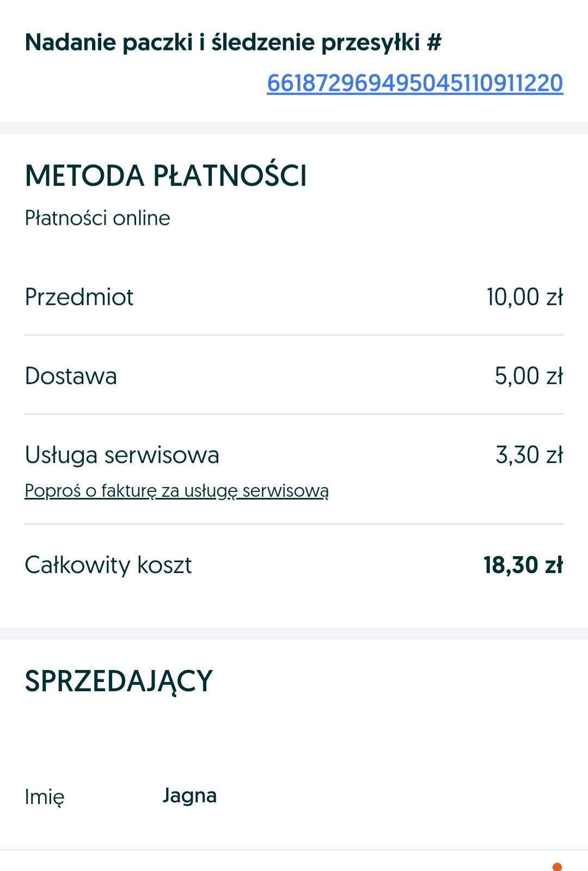This screenshot has height=871, width=588.
Task: Click the 'Płatności online' payment method text
Action: click(x=97, y=218)
